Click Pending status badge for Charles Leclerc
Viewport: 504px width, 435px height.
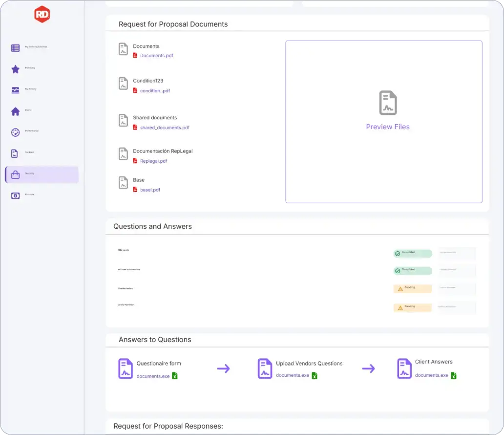pos(413,288)
